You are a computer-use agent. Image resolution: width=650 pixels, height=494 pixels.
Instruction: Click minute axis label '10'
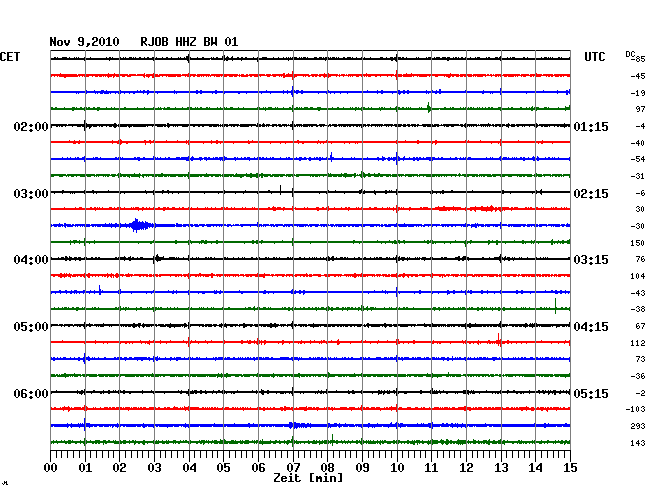coord(397,467)
